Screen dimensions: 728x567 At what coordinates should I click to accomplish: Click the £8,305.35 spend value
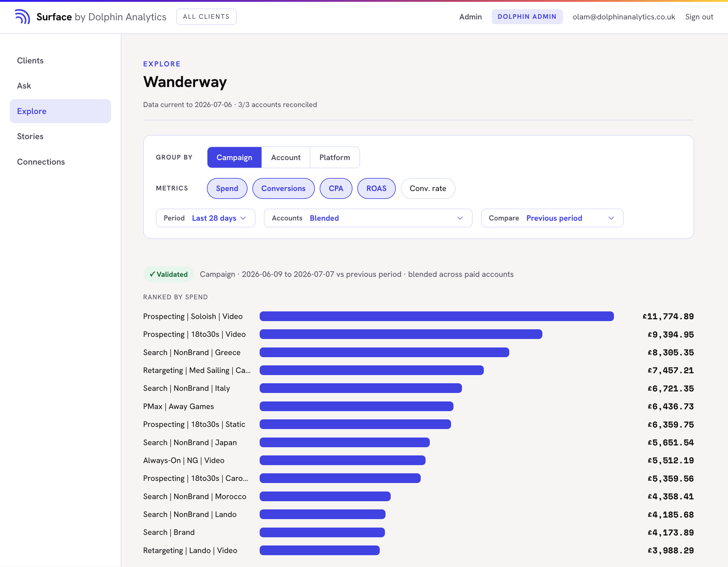coord(670,352)
